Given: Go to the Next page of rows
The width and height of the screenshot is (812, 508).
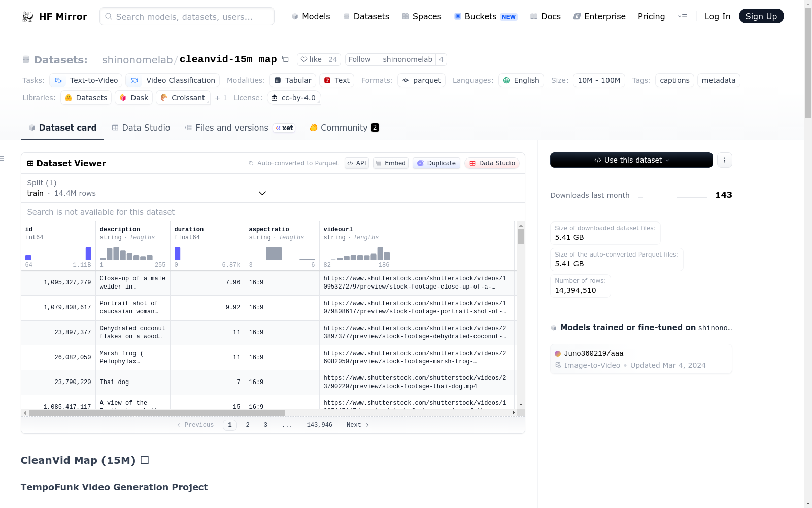Looking at the screenshot, I should 358,425.
